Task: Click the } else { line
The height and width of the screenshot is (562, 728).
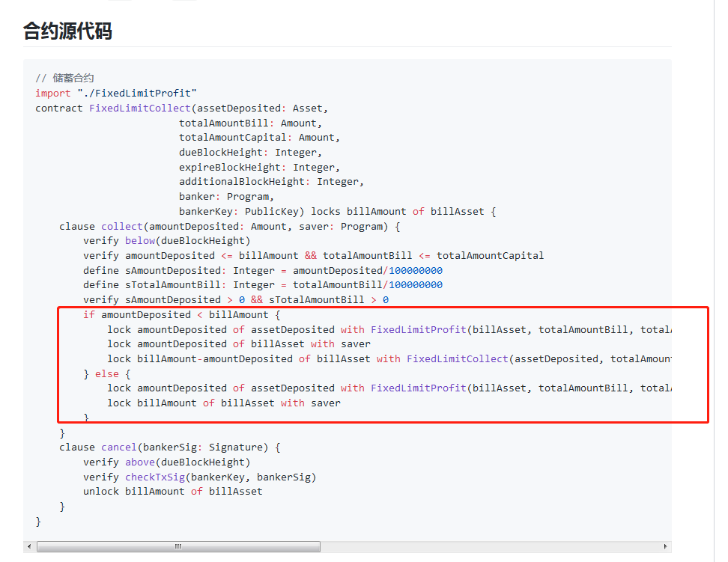Action: point(107,373)
